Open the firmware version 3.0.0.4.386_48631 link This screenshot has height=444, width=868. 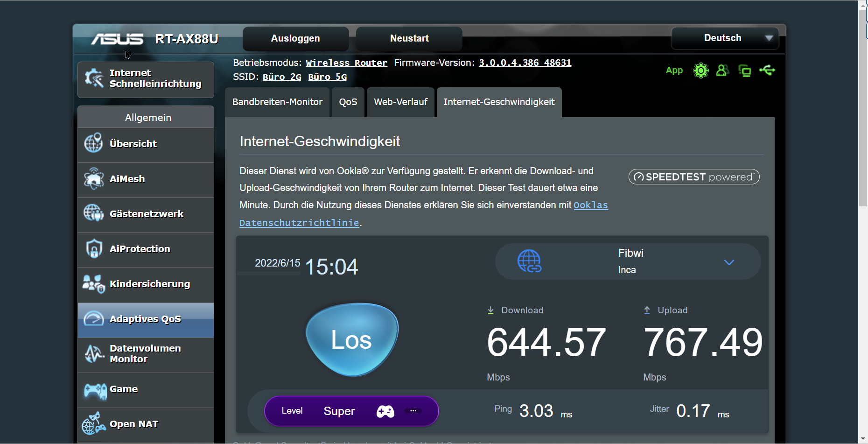[525, 63]
